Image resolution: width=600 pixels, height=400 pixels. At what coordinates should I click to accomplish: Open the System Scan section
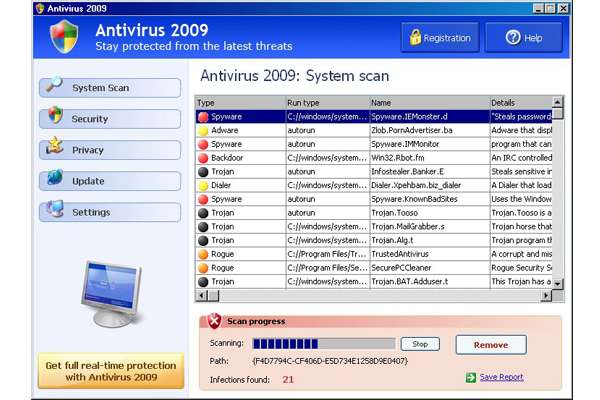pyautogui.click(x=110, y=88)
